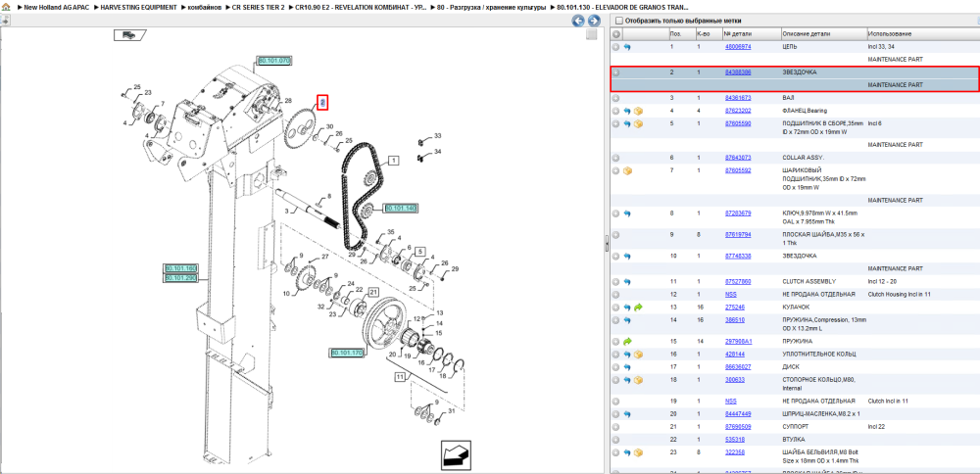Click box icon on СТОПОРНОЕ КОЛЬЦО row

639,380
